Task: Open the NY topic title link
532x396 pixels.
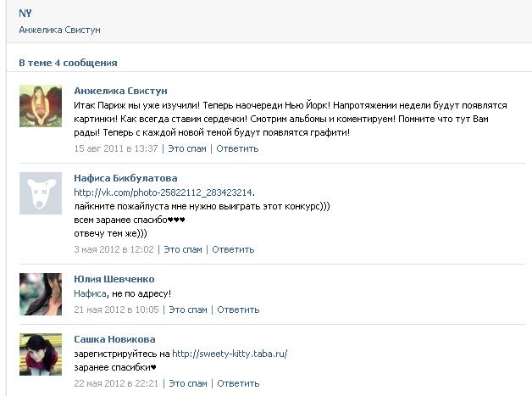Action: click(25, 14)
